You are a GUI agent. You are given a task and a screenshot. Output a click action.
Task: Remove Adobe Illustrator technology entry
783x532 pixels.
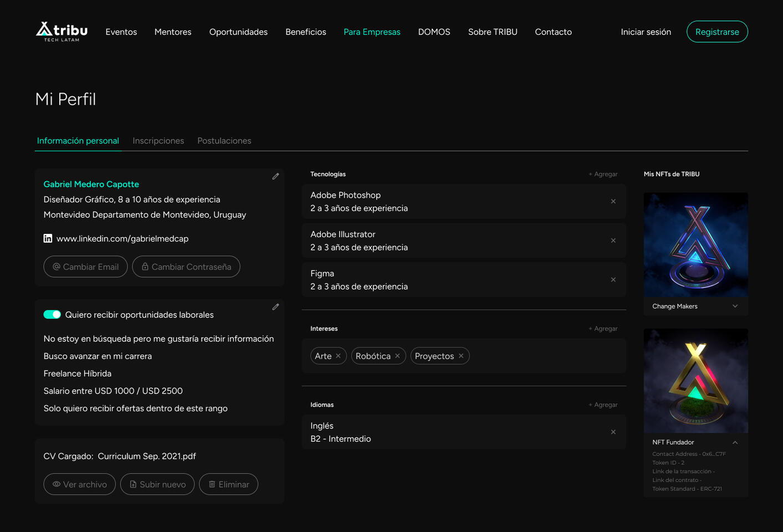613,241
